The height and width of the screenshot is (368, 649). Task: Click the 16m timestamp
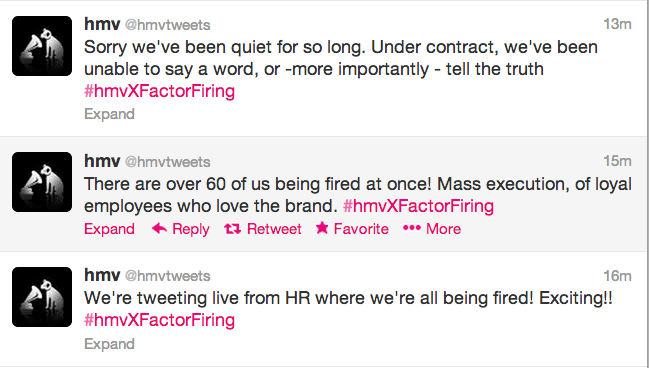pyautogui.click(x=617, y=276)
